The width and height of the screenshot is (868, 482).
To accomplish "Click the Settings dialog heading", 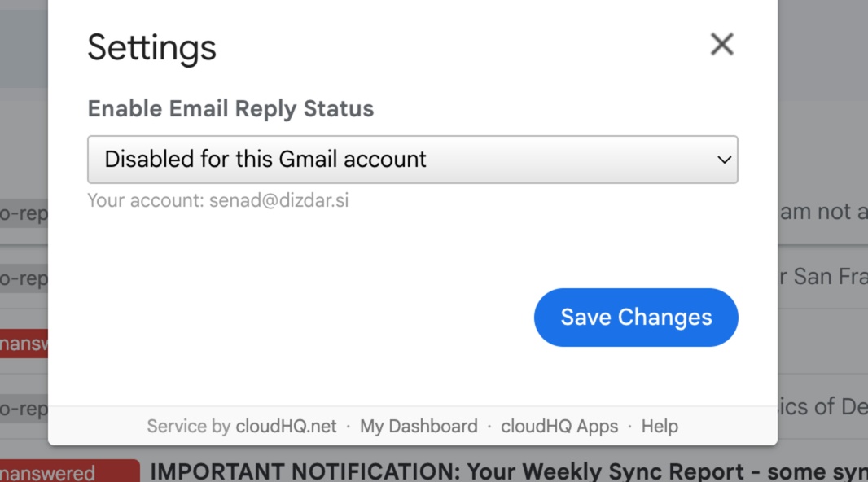I will click(x=151, y=47).
